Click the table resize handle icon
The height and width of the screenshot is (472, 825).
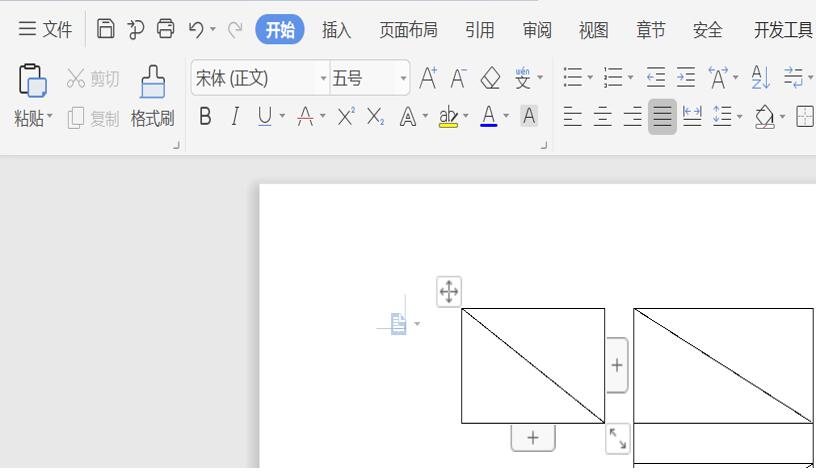(x=617, y=438)
